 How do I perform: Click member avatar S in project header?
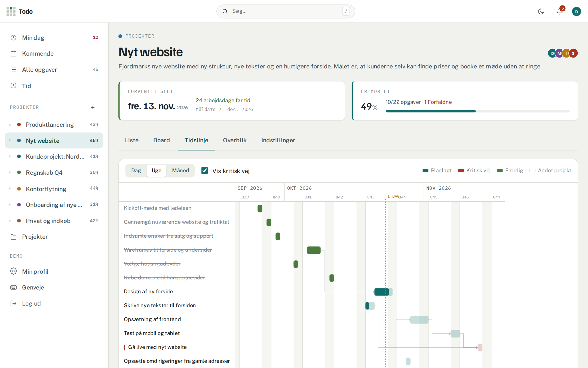coord(573,53)
